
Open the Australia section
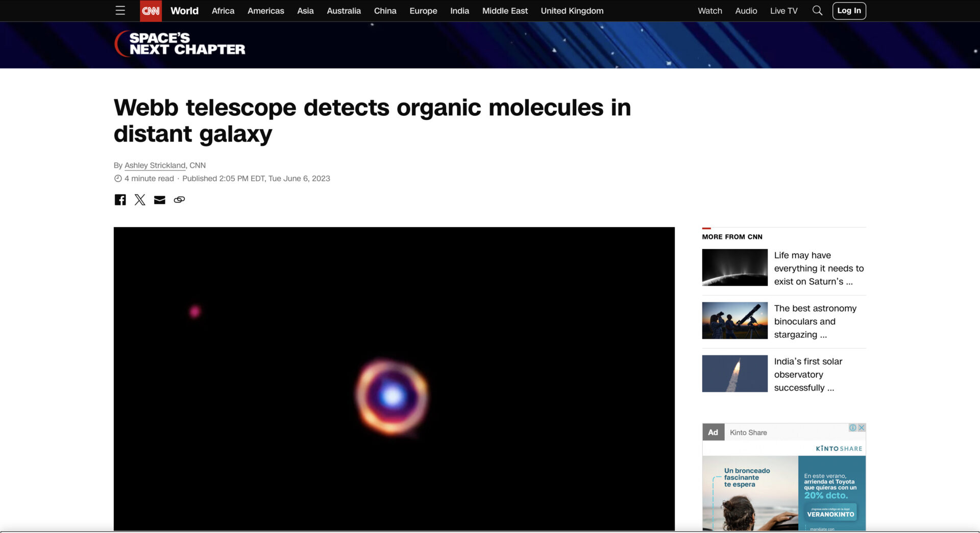coord(344,11)
